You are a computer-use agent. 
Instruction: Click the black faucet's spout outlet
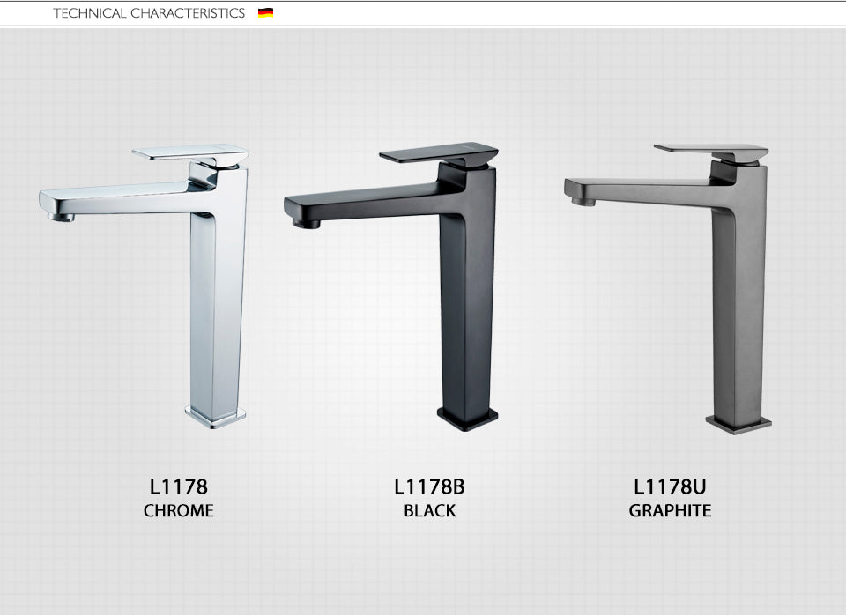tap(305, 223)
